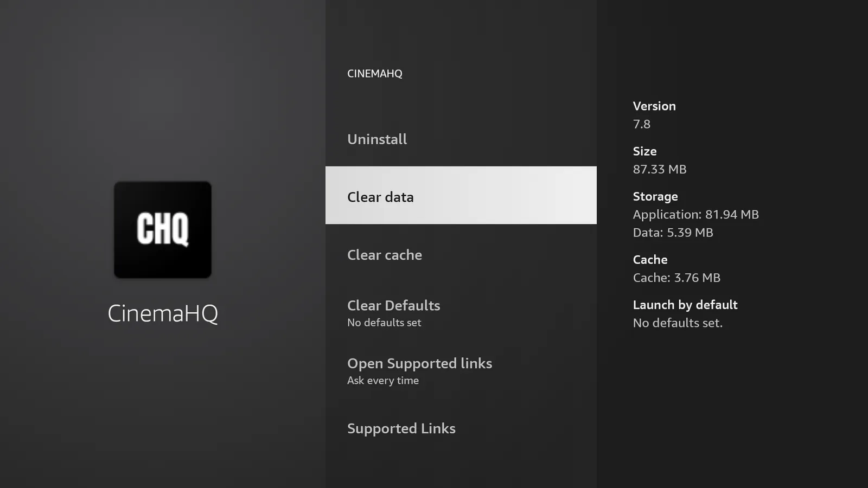This screenshot has height=488, width=868.
Task: Click Application: 81.94 MB storage line
Action: click(695, 215)
